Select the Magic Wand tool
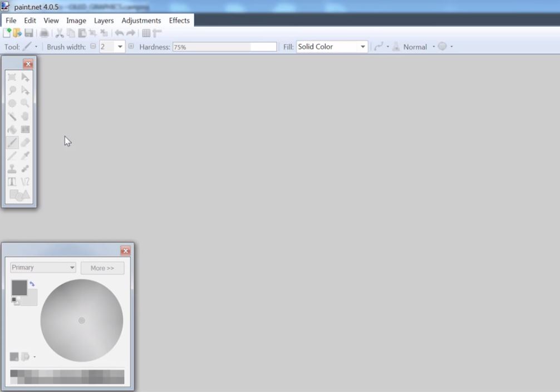The height and width of the screenshot is (392, 560). point(12,116)
